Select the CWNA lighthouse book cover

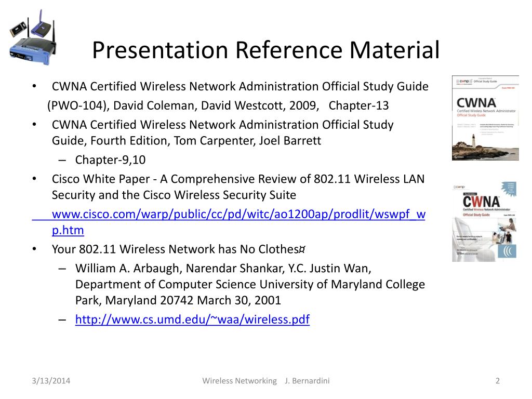pos(485,118)
